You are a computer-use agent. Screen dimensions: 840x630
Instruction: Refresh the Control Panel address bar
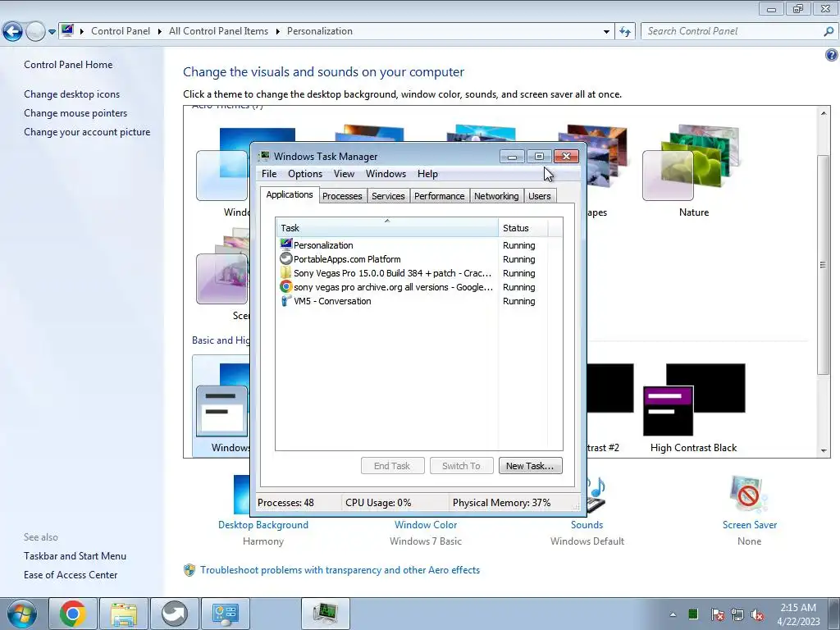[x=624, y=32]
